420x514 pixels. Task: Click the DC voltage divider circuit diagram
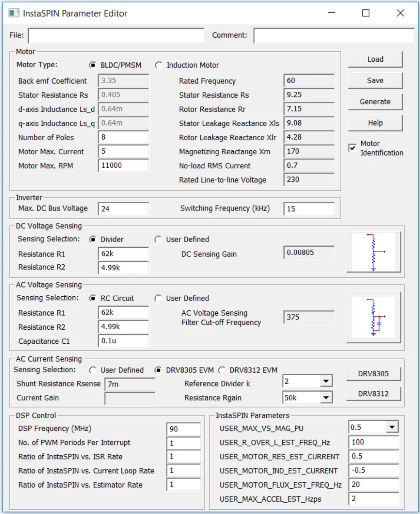click(x=373, y=252)
